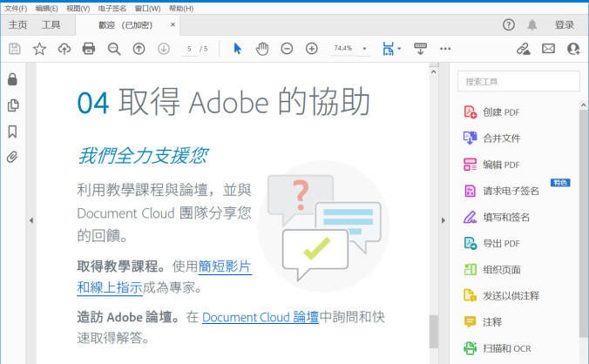The image size is (589, 364).
Task: Zoom in with plus circle icon
Action: coord(311,49)
